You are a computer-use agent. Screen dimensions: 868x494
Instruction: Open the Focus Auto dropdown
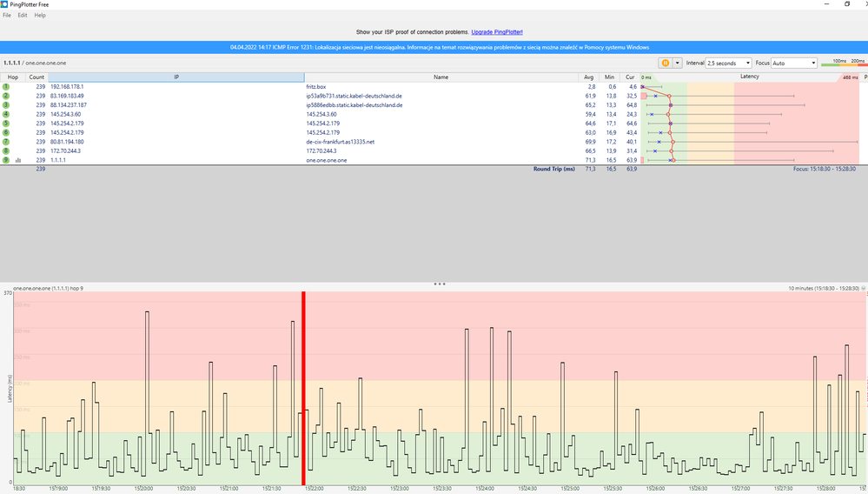pyautogui.click(x=794, y=63)
